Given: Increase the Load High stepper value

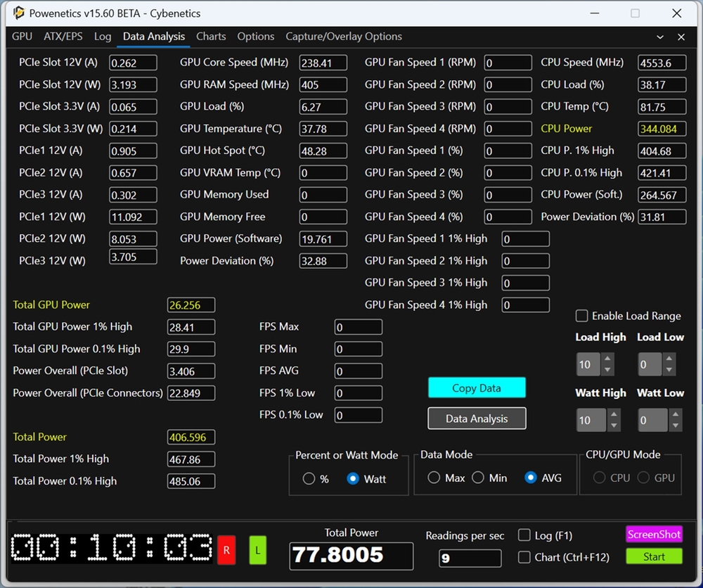Looking at the screenshot, I should [608, 359].
